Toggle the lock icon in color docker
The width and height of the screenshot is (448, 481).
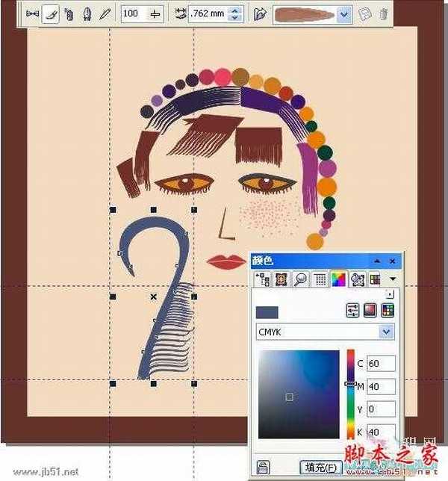tap(264, 467)
